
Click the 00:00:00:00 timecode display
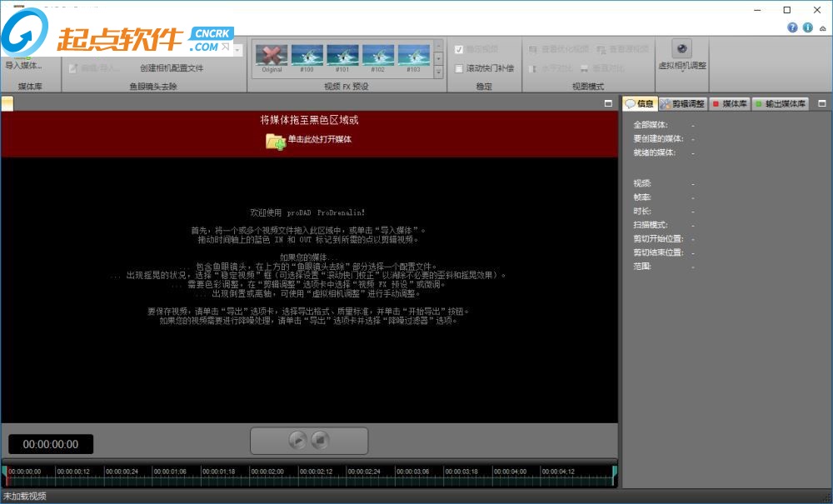pos(51,444)
